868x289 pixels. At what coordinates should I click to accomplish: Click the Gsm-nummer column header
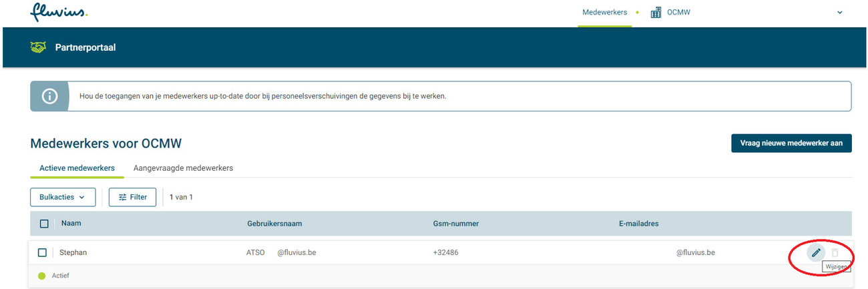pos(456,224)
